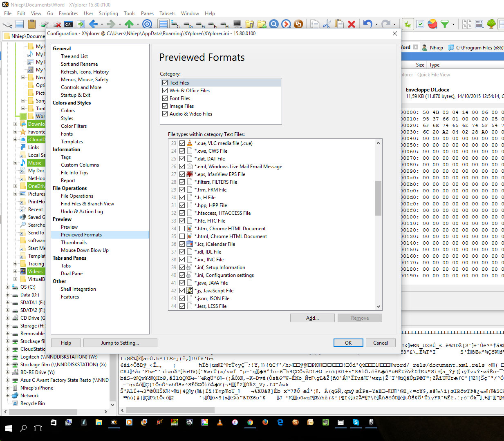Click the blue Hotlist target icon
This screenshot has height=441, width=504.
pos(147,24)
